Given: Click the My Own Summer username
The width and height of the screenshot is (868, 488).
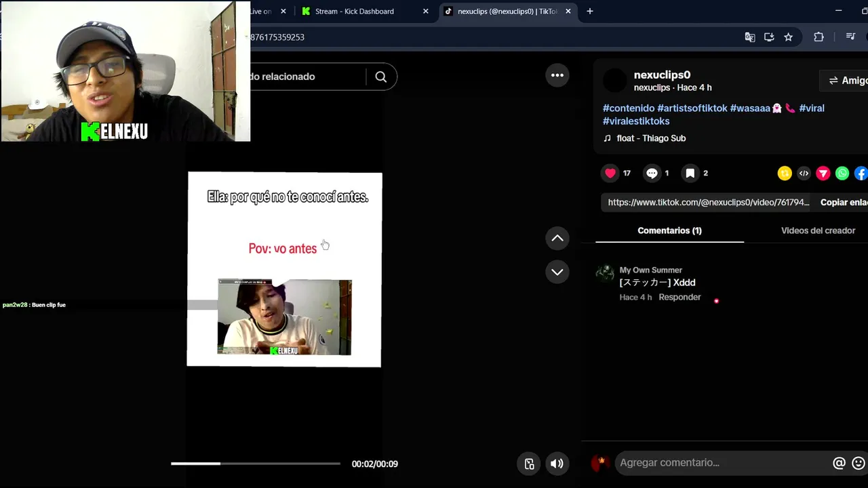Looking at the screenshot, I should (651, 270).
